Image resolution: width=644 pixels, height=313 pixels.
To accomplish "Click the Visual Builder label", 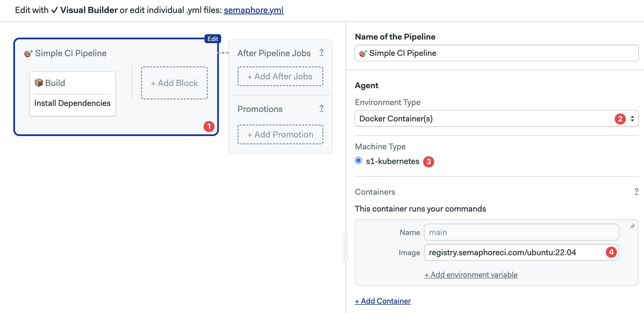I will pyautogui.click(x=89, y=10).
